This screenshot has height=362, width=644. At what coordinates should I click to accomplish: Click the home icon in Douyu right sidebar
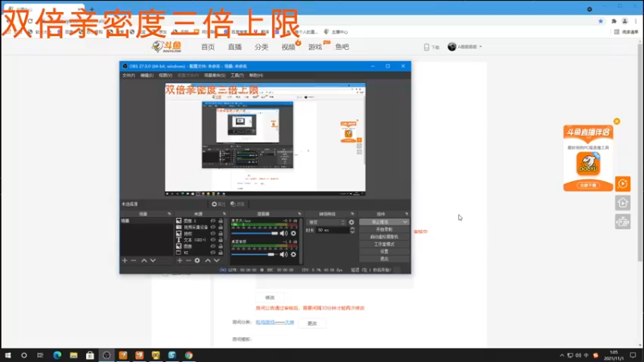(622, 203)
